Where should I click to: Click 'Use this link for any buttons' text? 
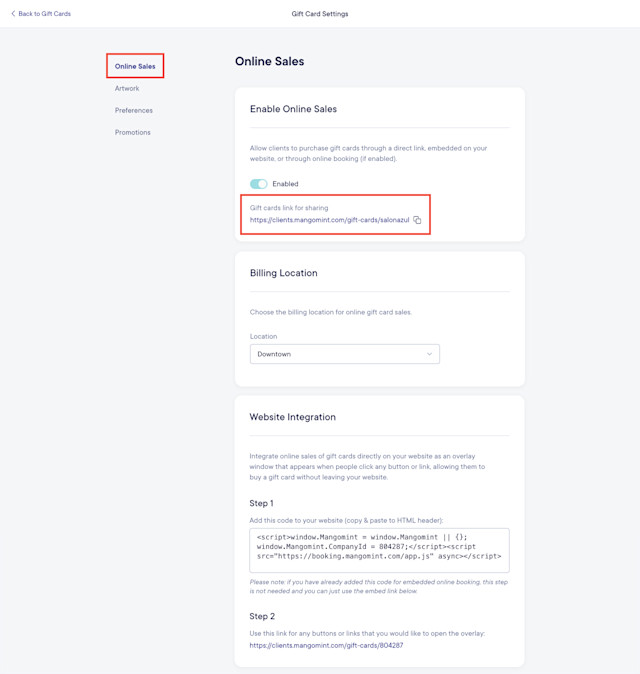(x=367, y=633)
